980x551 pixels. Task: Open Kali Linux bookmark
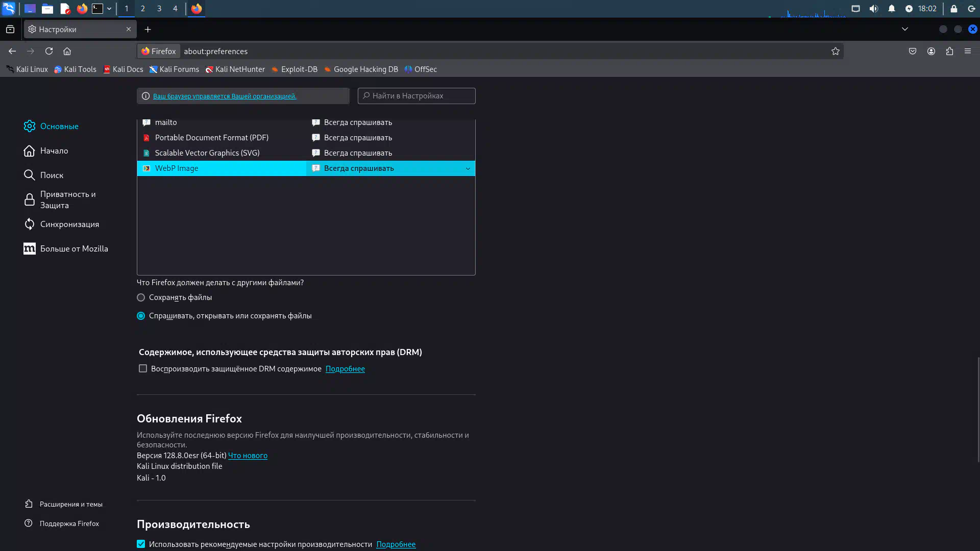27,69
